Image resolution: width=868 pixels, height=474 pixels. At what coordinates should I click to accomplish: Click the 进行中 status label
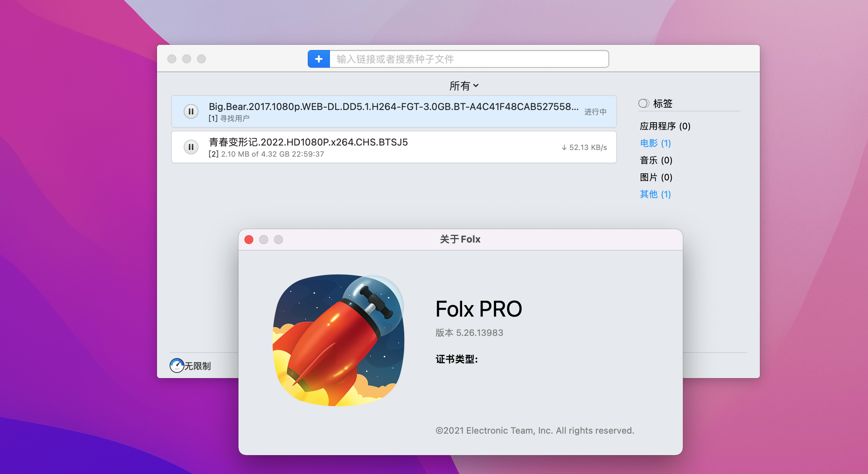(x=595, y=111)
